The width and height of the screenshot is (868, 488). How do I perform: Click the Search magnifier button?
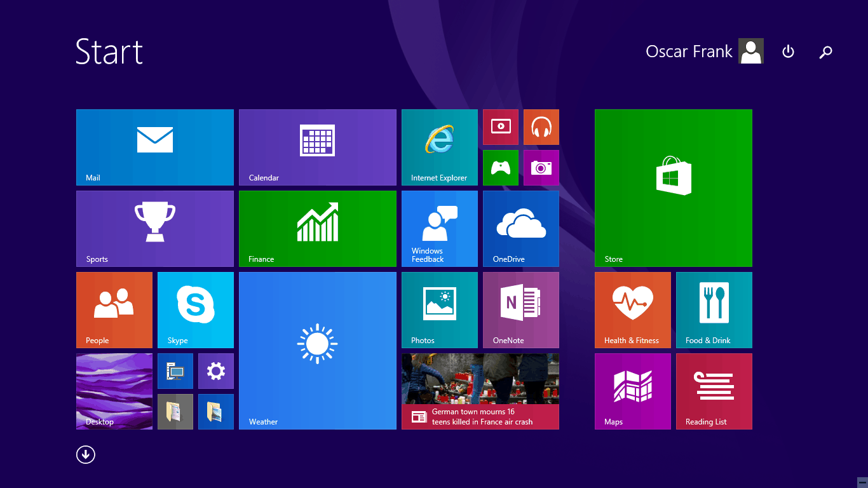click(x=825, y=52)
